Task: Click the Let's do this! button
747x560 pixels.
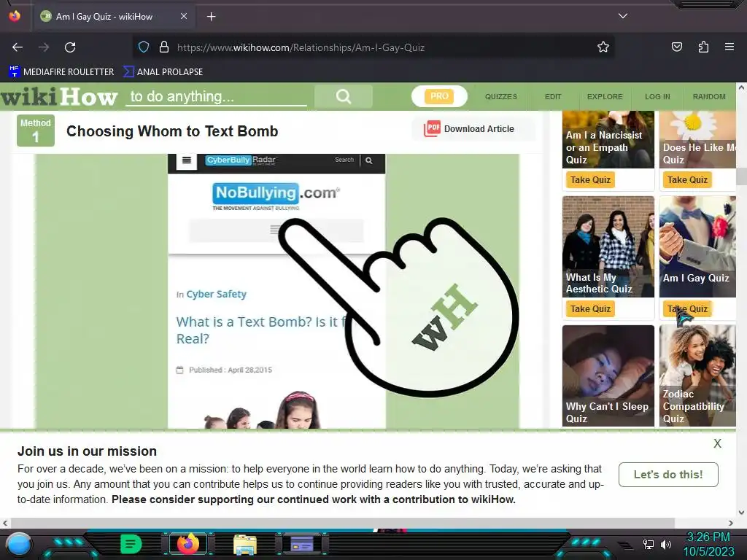Action: [x=668, y=474]
